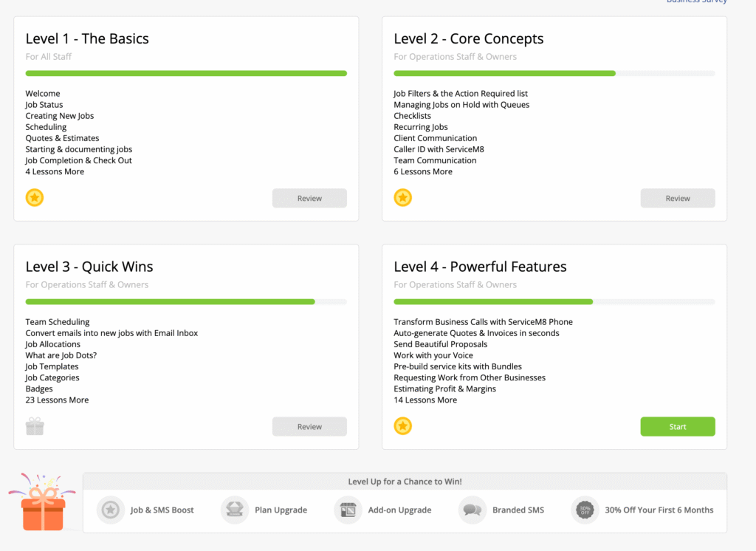
Task: Click the star badge on Level 1 card
Action: (x=34, y=197)
